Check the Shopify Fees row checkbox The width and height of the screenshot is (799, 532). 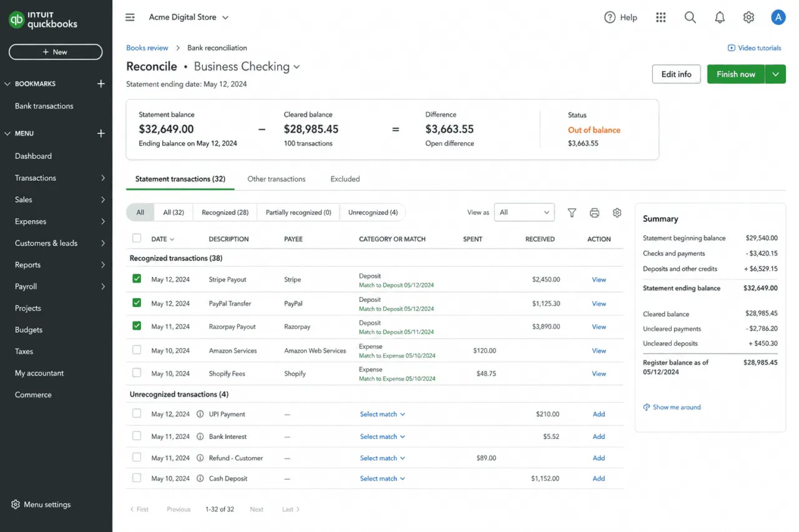pyautogui.click(x=137, y=372)
